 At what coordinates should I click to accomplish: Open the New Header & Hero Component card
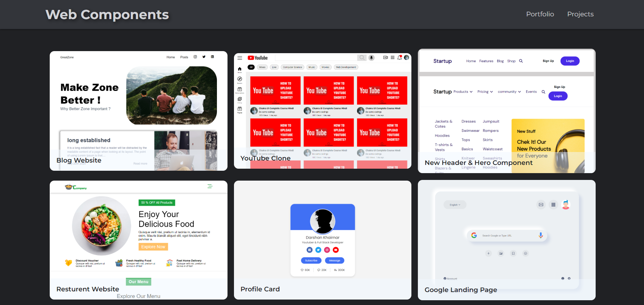(507, 111)
